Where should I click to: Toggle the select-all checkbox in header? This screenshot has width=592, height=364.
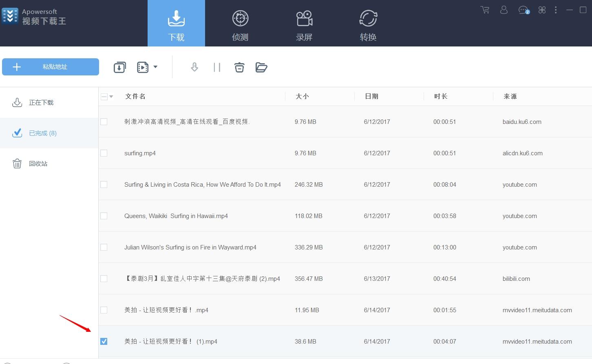[x=104, y=97]
